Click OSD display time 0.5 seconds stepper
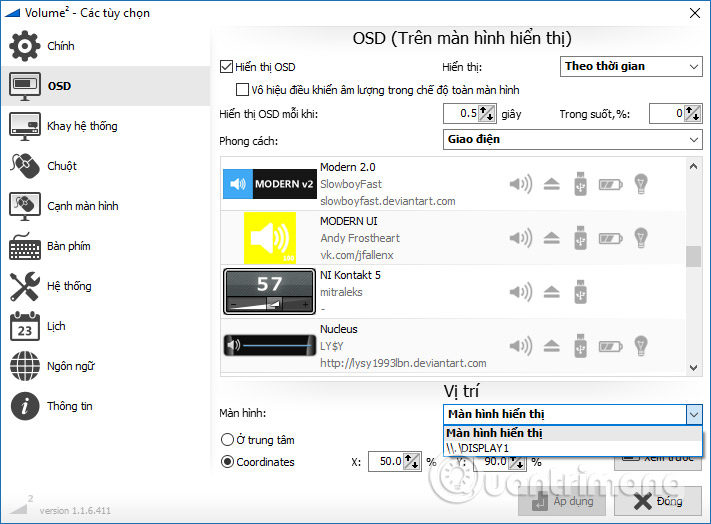Screen dimensions: 711x524 487,113
